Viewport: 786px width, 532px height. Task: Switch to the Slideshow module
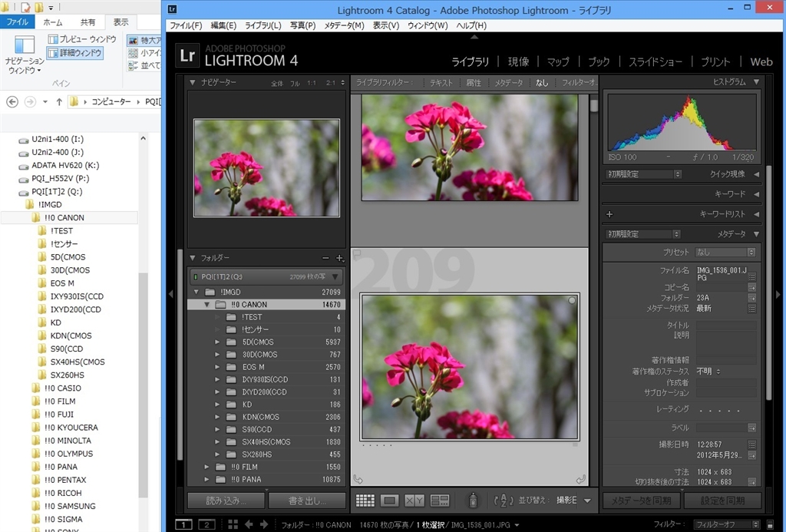pyautogui.click(x=656, y=61)
